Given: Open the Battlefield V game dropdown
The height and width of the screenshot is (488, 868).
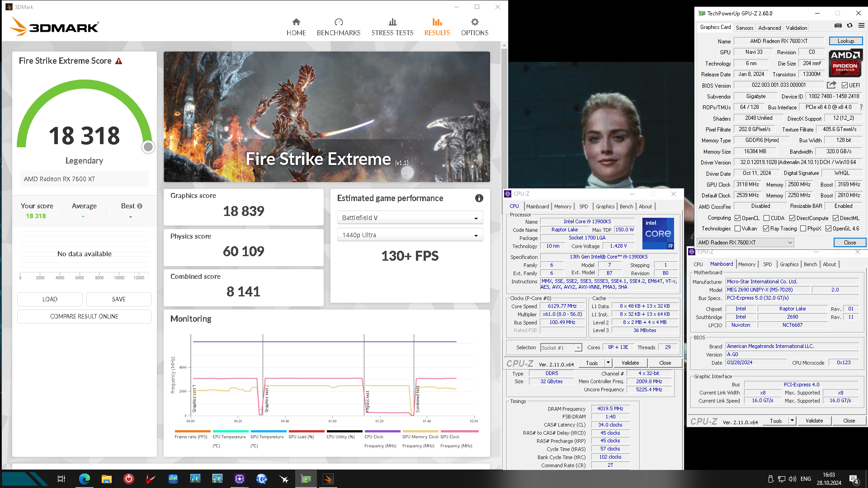Looking at the screenshot, I should pos(410,218).
